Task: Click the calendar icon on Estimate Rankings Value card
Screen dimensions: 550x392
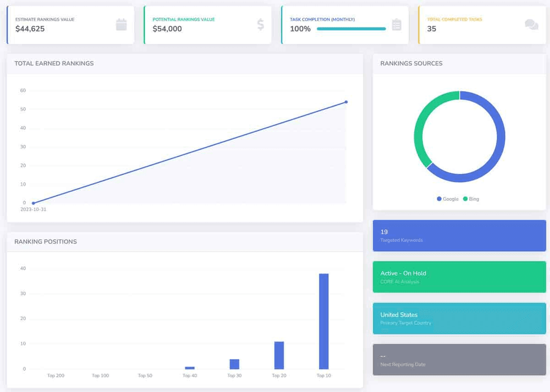Action: pyautogui.click(x=121, y=25)
